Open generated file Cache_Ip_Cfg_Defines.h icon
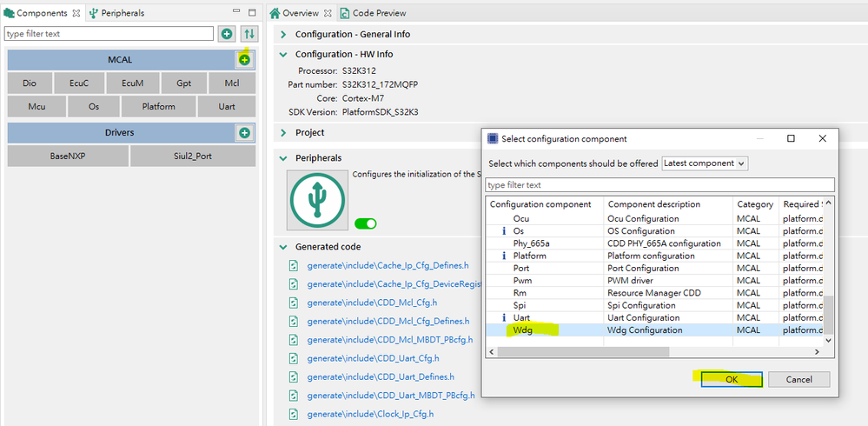The image size is (868, 426). pyautogui.click(x=294, y=265)
